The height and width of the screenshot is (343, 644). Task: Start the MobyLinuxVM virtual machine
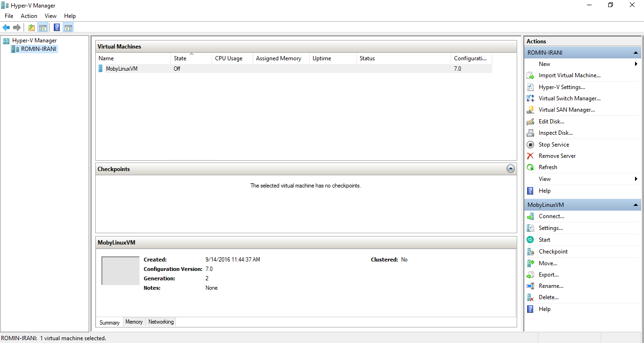[544, 239]
